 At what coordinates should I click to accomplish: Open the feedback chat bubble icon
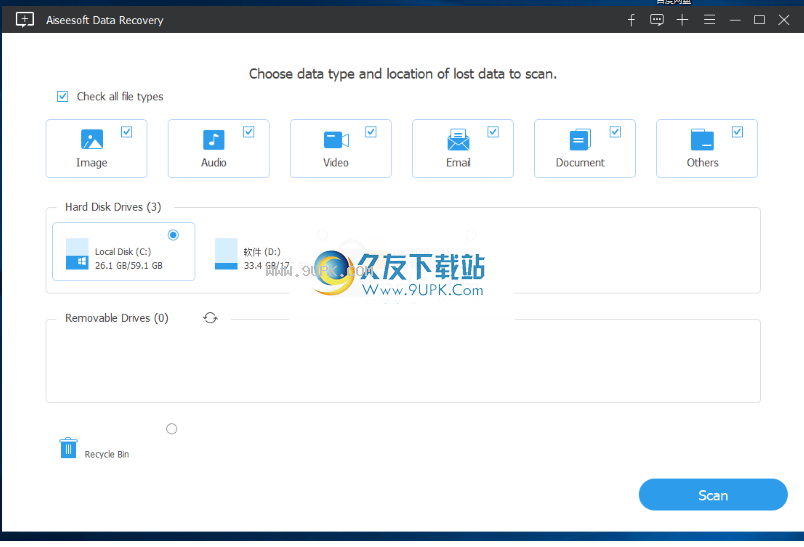tap(657, 20)
